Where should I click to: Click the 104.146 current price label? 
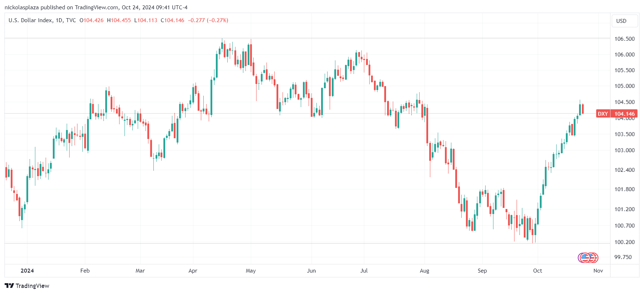point(624,114)
